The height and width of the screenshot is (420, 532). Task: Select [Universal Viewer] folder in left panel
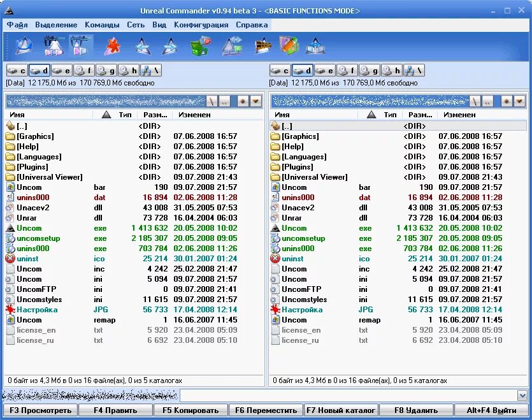[134, 177]
